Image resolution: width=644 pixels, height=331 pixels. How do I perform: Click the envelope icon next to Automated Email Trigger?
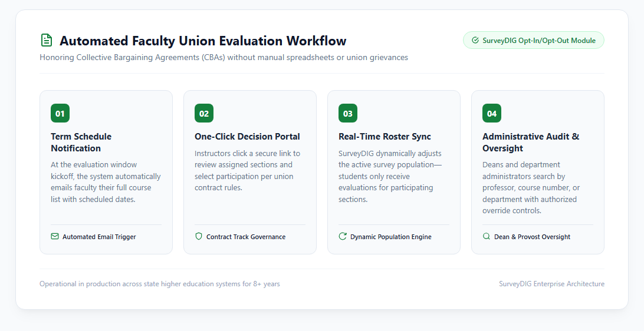point(55,236)
